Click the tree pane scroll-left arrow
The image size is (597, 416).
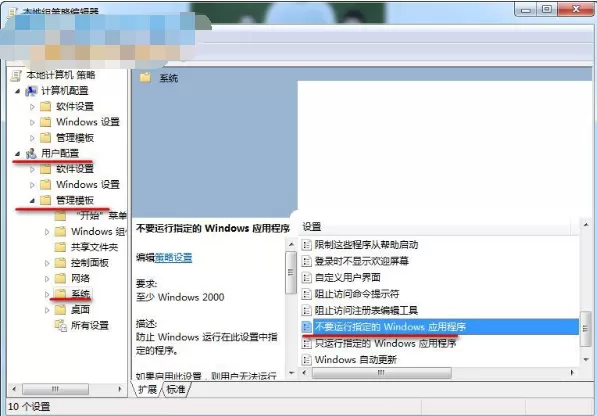[x=14, y=389]
